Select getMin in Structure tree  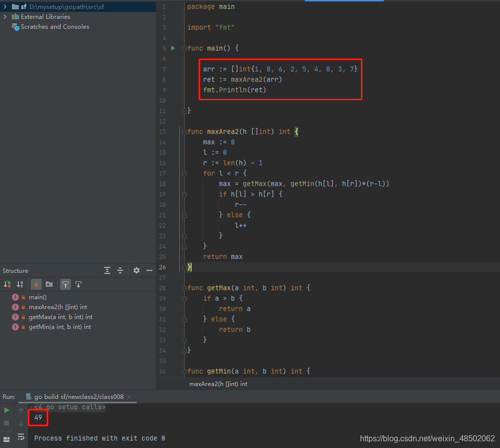coord(60,326)
